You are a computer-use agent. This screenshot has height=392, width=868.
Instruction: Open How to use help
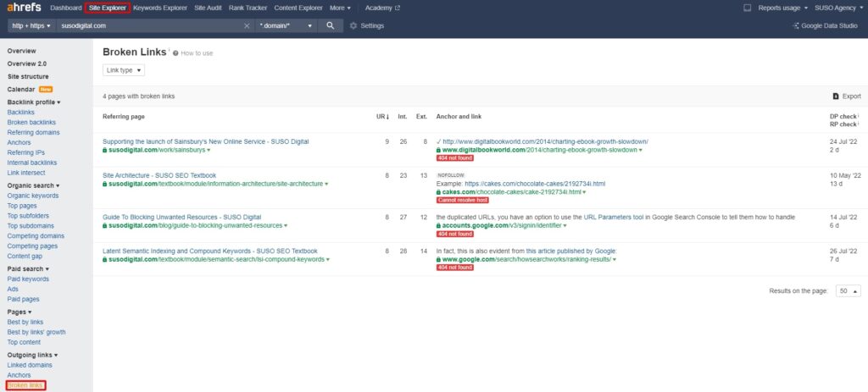pyautogui.click(x=192, y=53)
